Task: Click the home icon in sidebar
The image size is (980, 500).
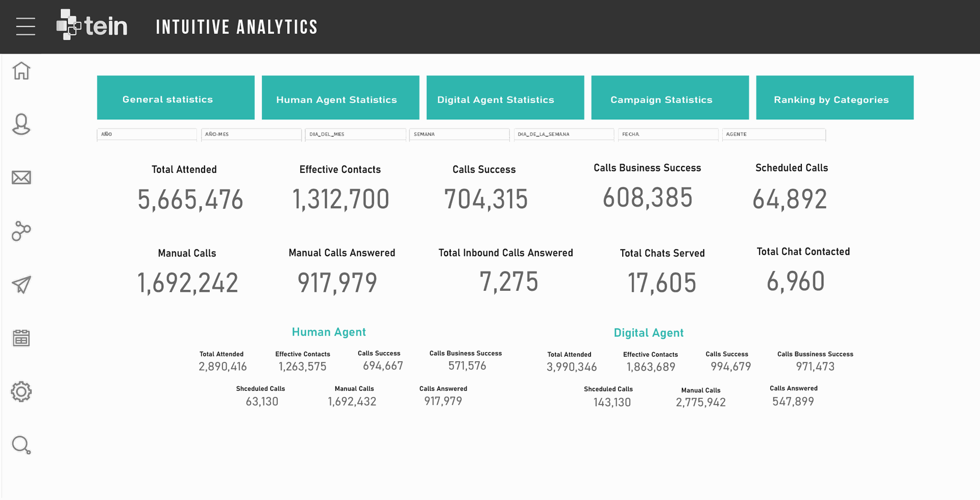Action: coord(21,71)
